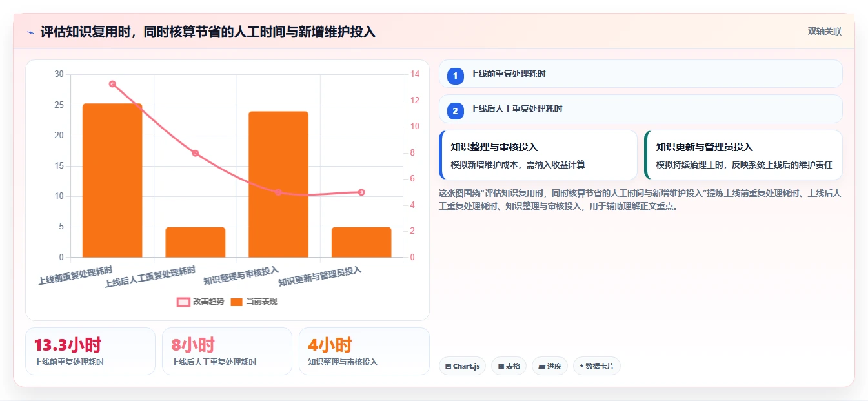Click the sparkle icon in 数据卡片 tag
868x401 pixels.
click(x=581, y=366)
